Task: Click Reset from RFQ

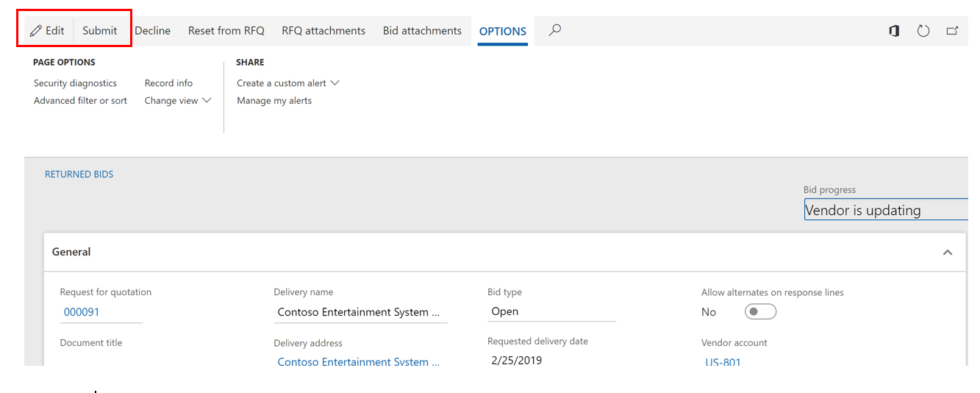Action: (x=226, y=31)
